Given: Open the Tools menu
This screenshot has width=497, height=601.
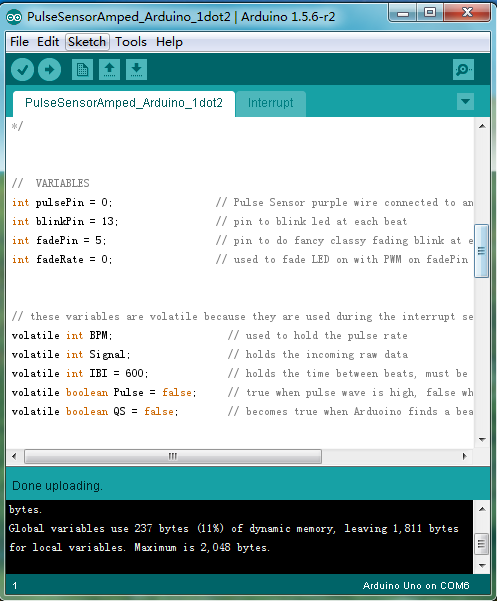Looking at the screenshot, I should pyautogui.click(x=131, y=41).
